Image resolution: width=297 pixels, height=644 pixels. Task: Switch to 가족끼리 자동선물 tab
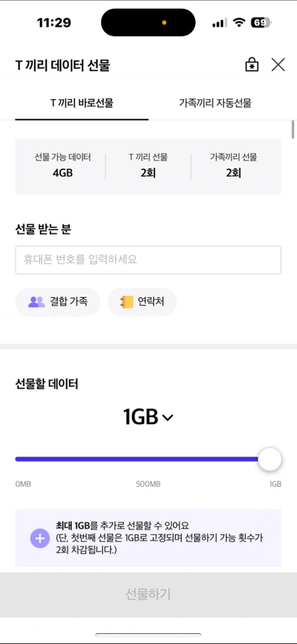coord(215,103)
